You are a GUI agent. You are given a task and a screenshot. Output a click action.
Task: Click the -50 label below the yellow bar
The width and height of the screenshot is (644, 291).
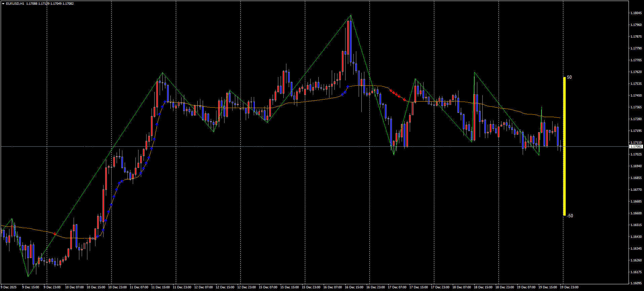(570, 216)
